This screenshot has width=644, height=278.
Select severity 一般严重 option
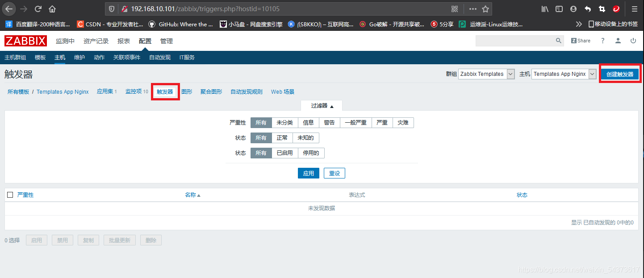coord(356,123)
